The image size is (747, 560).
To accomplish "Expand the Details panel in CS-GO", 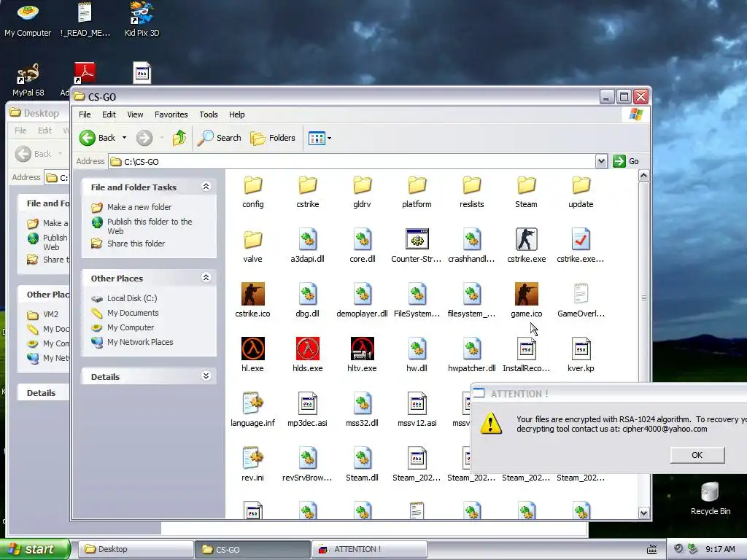I will point(206,376).
